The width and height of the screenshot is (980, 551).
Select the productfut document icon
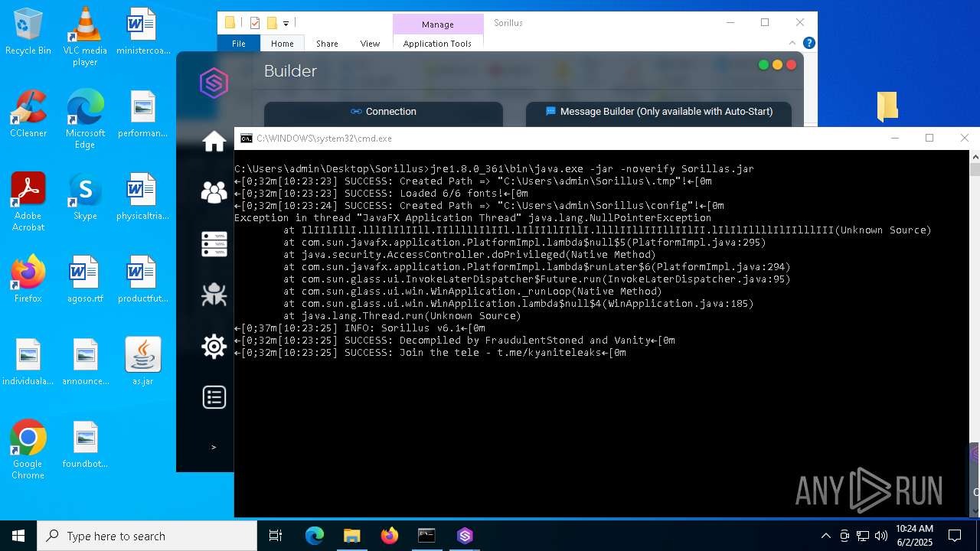[x=142, y=279]
